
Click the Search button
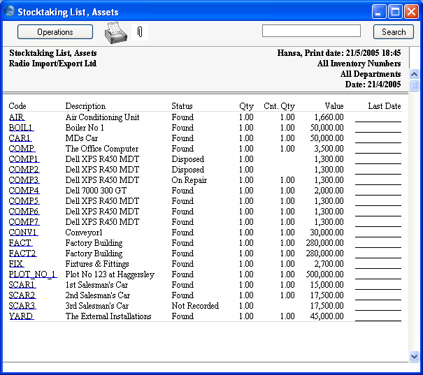pos(393,32)
